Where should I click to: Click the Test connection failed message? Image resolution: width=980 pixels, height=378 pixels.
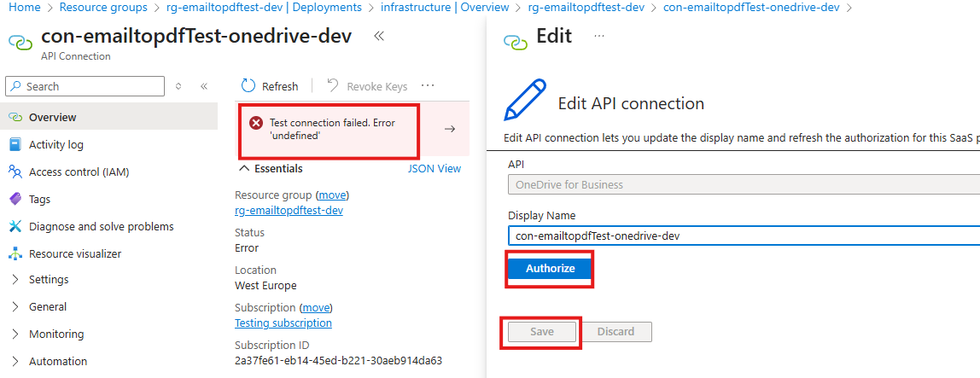point(332,129)
